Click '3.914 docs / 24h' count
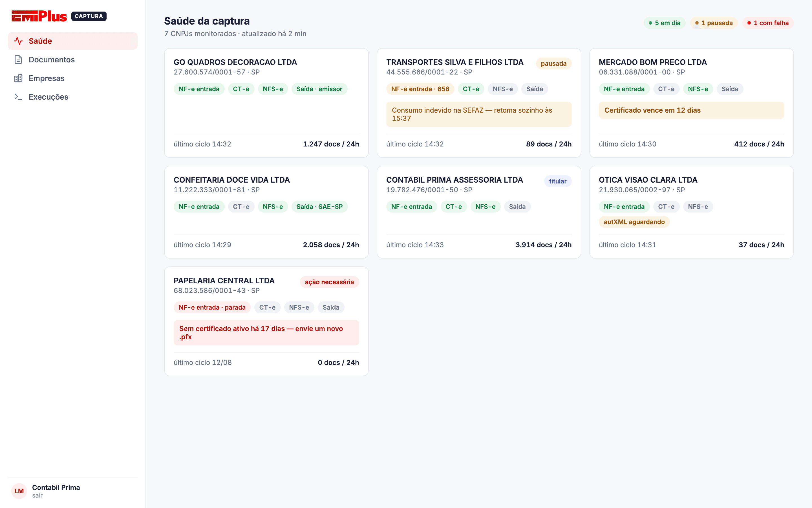This screenshot has width=812, height=508. (543, 245)
